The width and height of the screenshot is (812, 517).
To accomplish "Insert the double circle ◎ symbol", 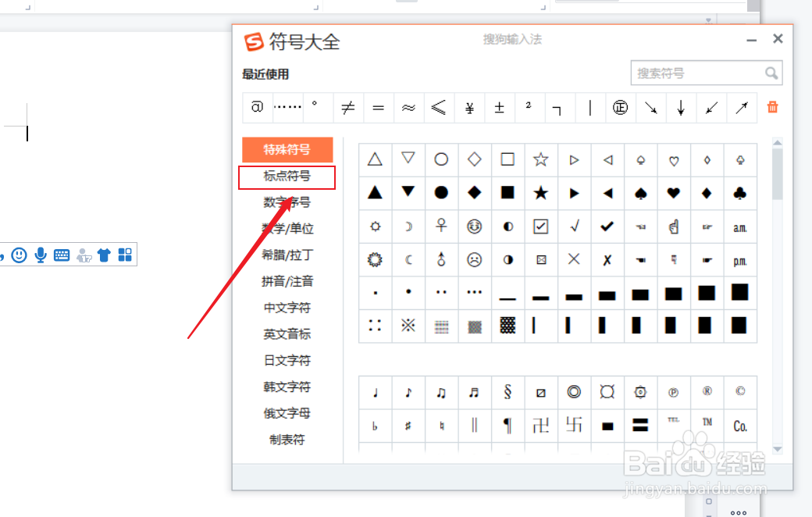I will click(574, 392).
